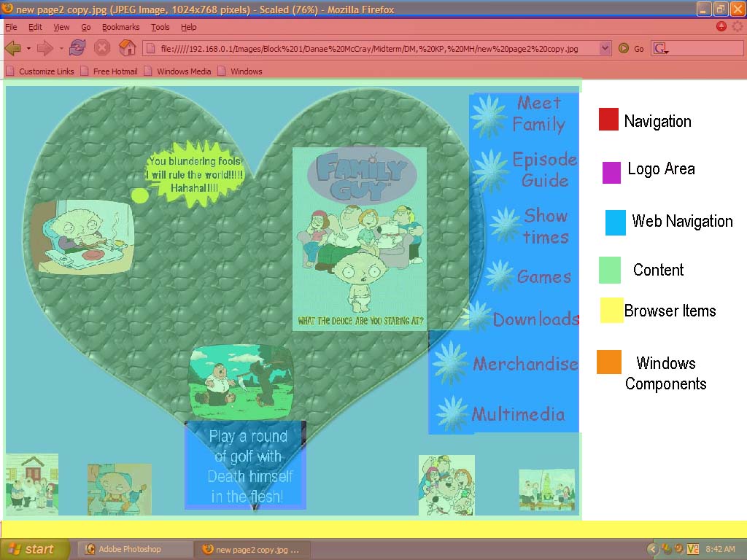Open the Forward button history dropdown arrow
The image size is (747, 560).
(61, 49)
